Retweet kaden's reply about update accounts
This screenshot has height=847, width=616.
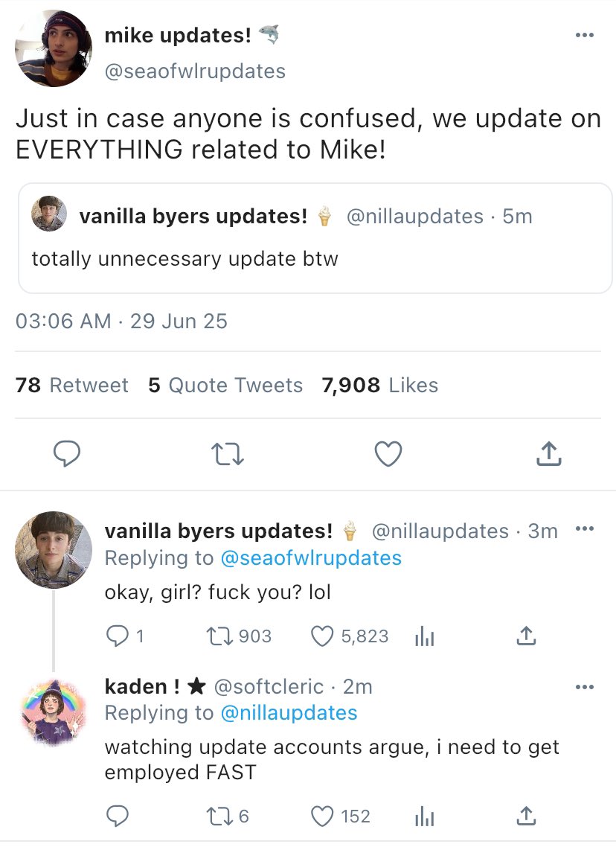point(217,816)
